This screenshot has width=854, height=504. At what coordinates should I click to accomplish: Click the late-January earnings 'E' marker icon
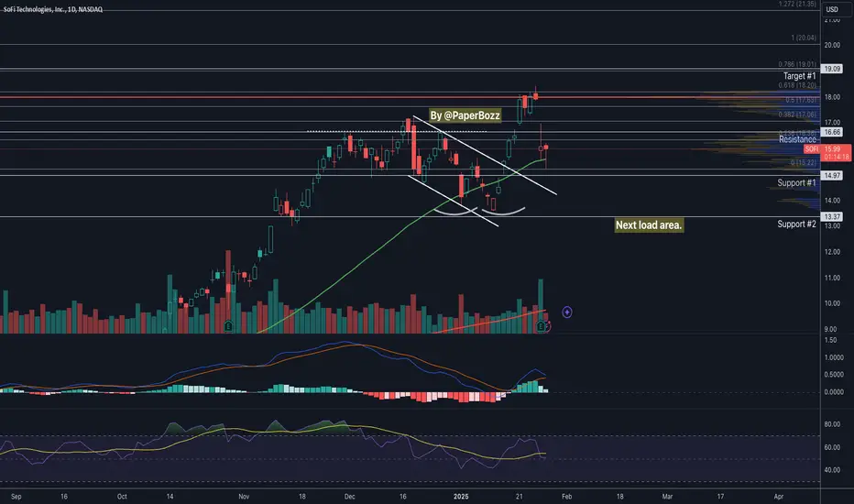tap(541, 326)
